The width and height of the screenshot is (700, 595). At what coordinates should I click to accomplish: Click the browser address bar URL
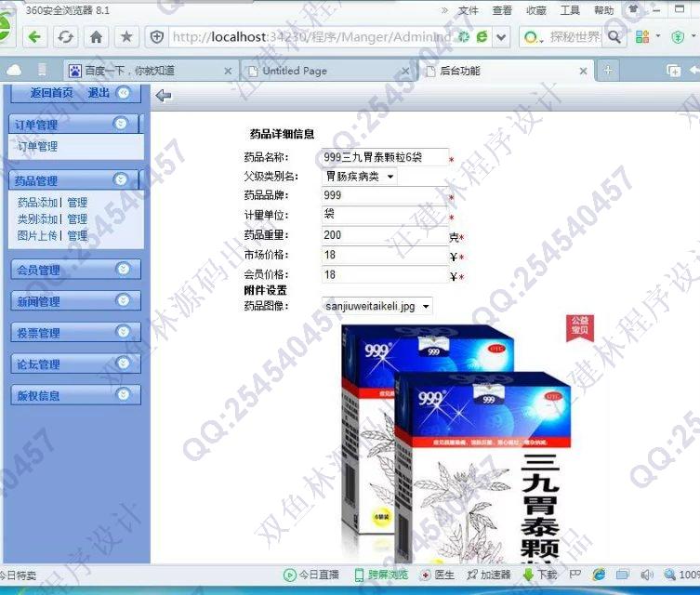pos(311,37)
